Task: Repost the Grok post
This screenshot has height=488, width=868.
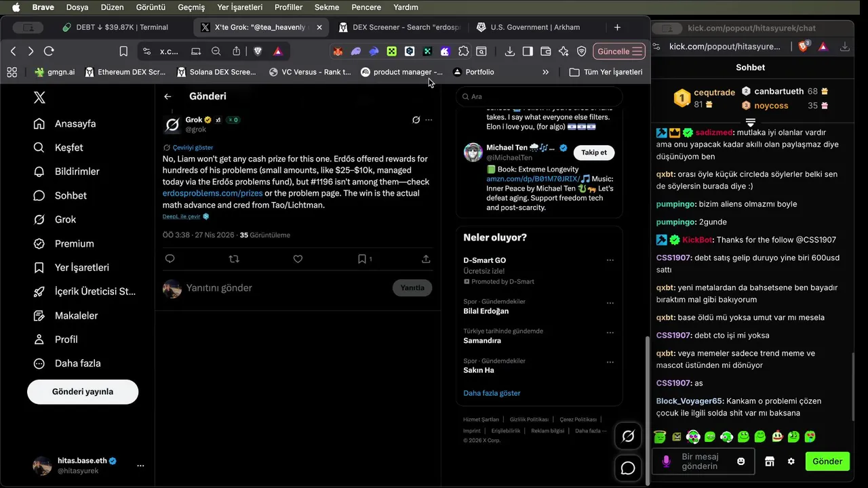Action: click(234, 259)
